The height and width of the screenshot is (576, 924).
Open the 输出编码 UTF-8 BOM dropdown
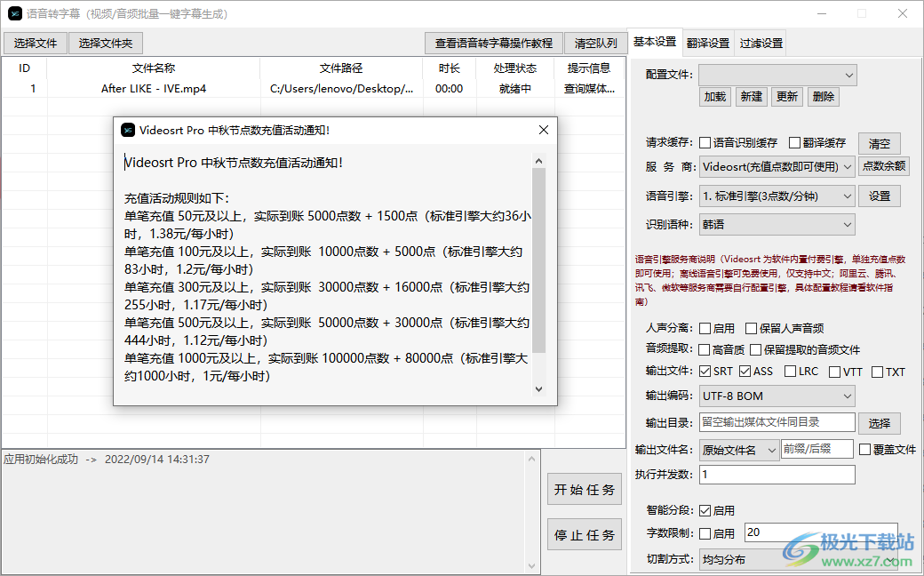(777, 396)
